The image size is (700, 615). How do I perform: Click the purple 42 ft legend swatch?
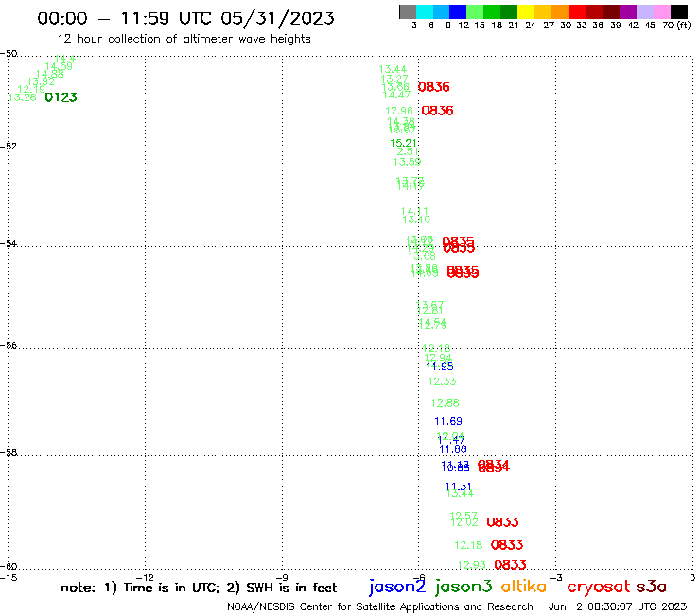pyautogui.click(x=628, y=12)
